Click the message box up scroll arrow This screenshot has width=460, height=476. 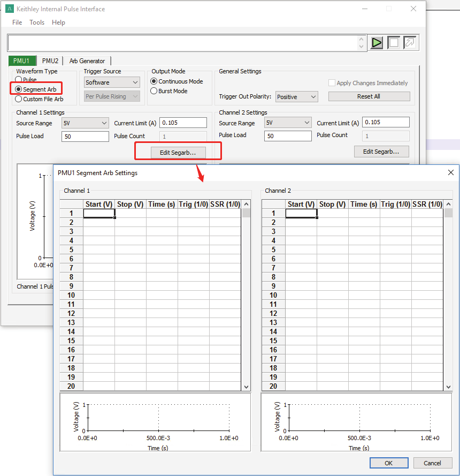click(x=361, y=39)
